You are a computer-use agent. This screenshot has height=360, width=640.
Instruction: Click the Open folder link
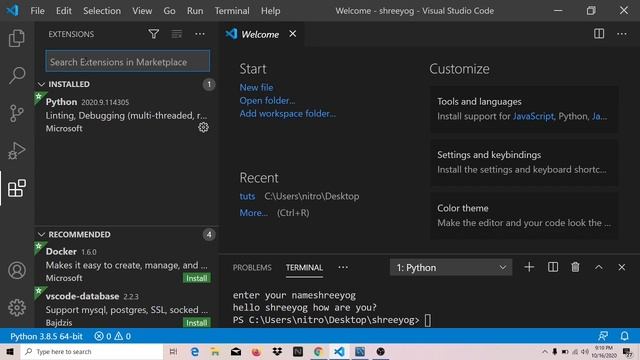pyautogui.click(x=267, y=100)
